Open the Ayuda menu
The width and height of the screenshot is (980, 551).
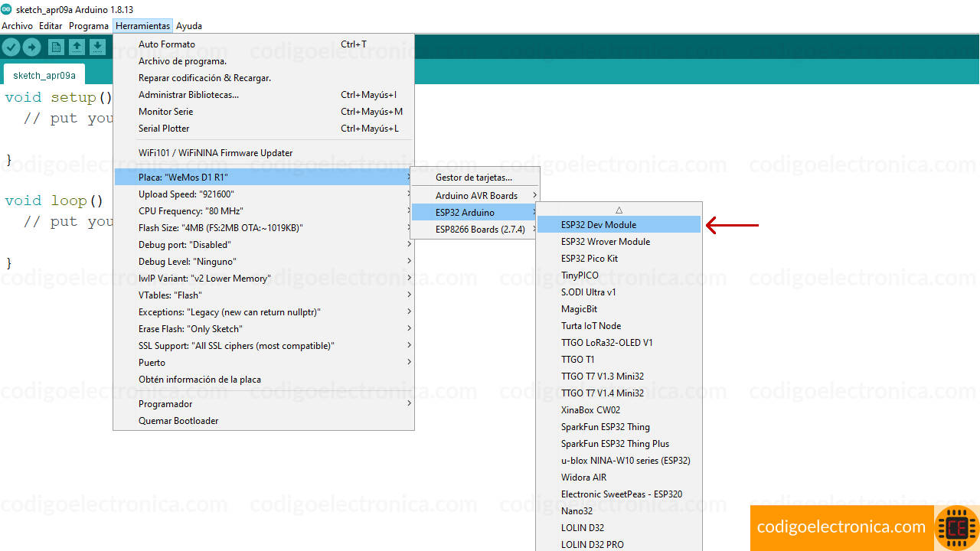pos(189,26)
